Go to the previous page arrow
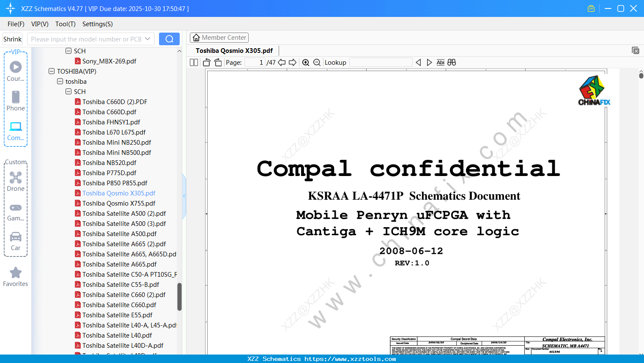The width and height of the screenshot is (644, 363). pos(282,63)
